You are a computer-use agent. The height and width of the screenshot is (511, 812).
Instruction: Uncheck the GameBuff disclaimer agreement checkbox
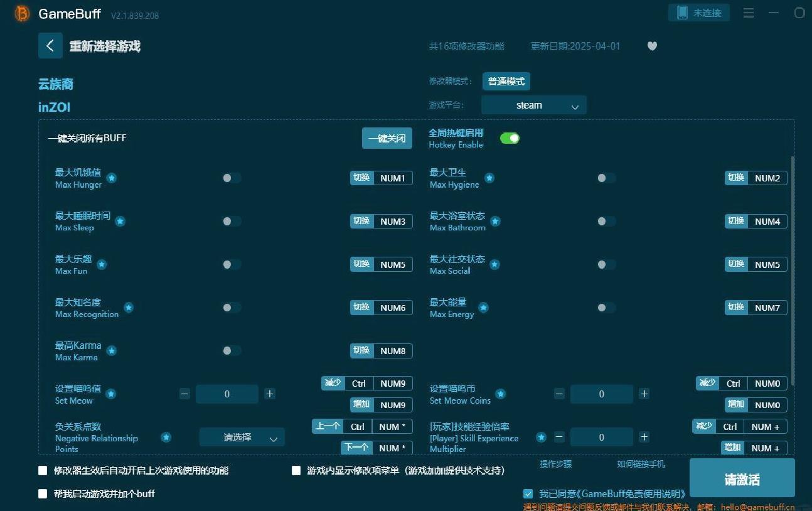528,494
